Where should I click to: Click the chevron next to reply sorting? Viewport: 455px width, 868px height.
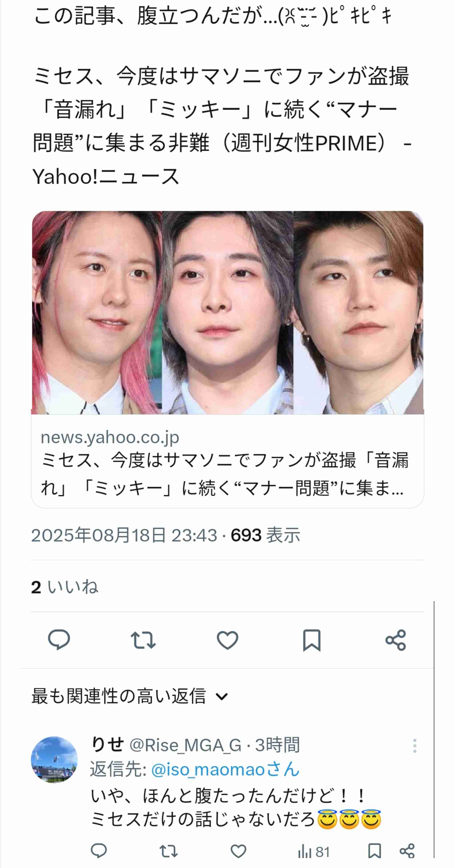[x=222, y=697]
